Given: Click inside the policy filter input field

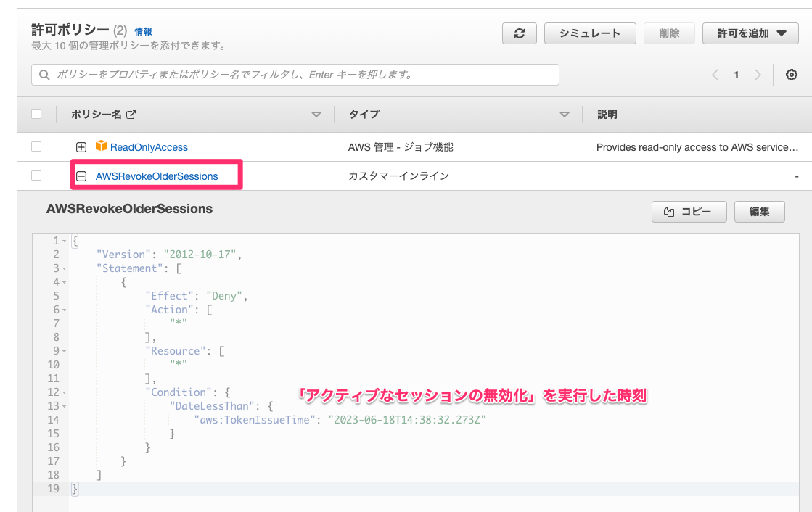Looking at the screenshot, I should point(290,74).
